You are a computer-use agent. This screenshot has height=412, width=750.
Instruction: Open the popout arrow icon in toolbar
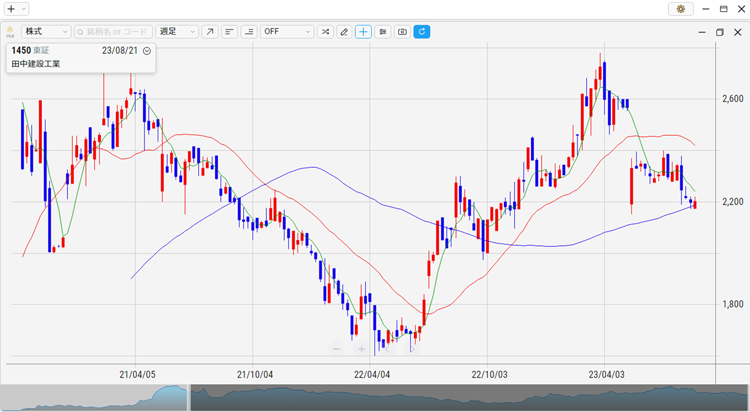[x=209, y=32]
